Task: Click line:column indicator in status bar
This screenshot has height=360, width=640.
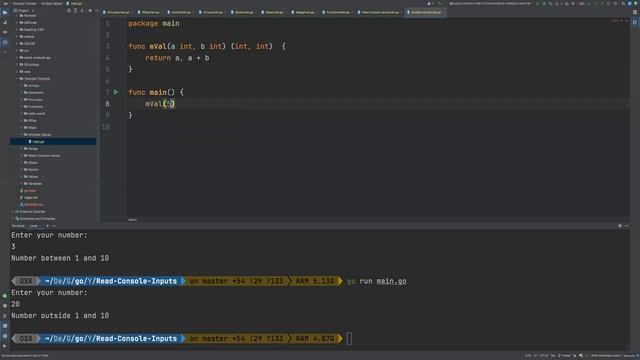Action: pos(528,356)
